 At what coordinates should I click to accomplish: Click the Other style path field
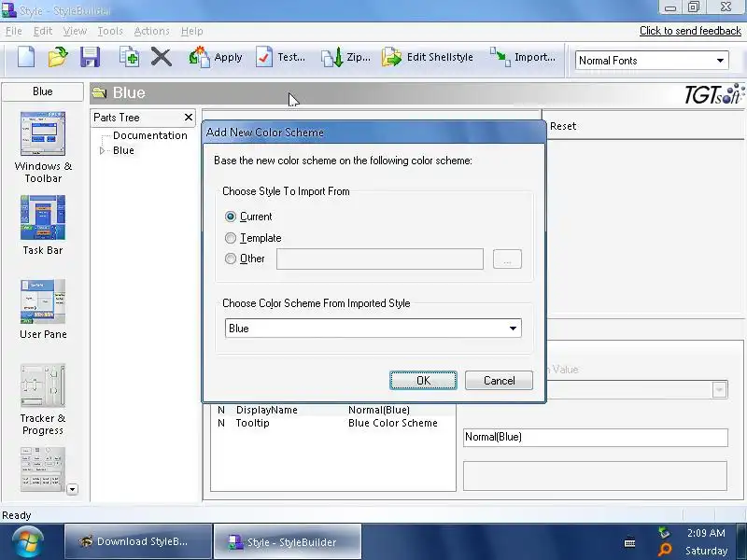(x=380, y=259)
